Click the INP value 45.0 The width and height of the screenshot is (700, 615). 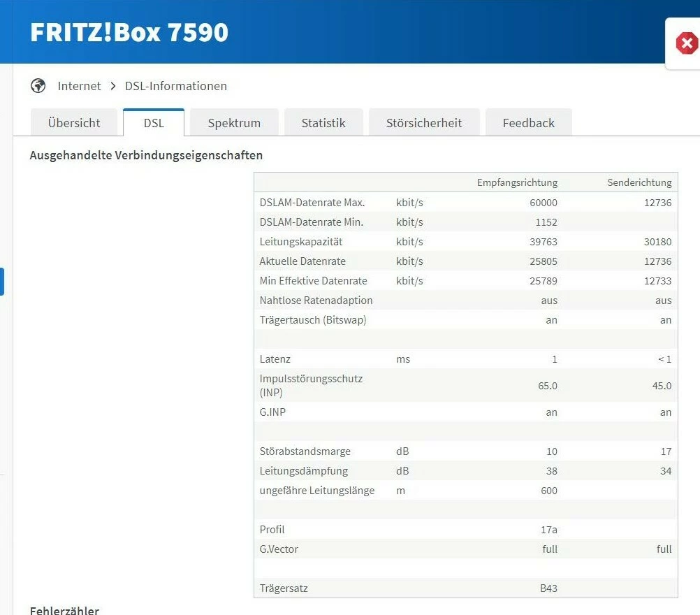click(662, 386)
